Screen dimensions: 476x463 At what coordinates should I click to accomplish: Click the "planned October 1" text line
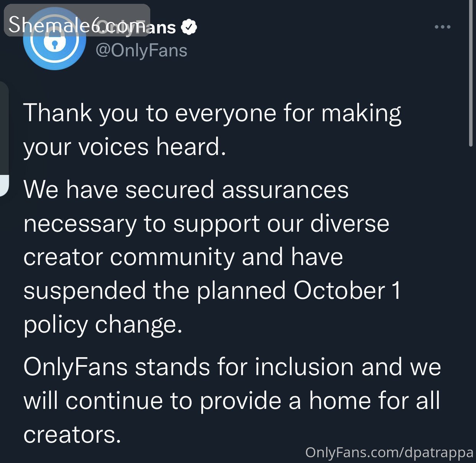212,291
